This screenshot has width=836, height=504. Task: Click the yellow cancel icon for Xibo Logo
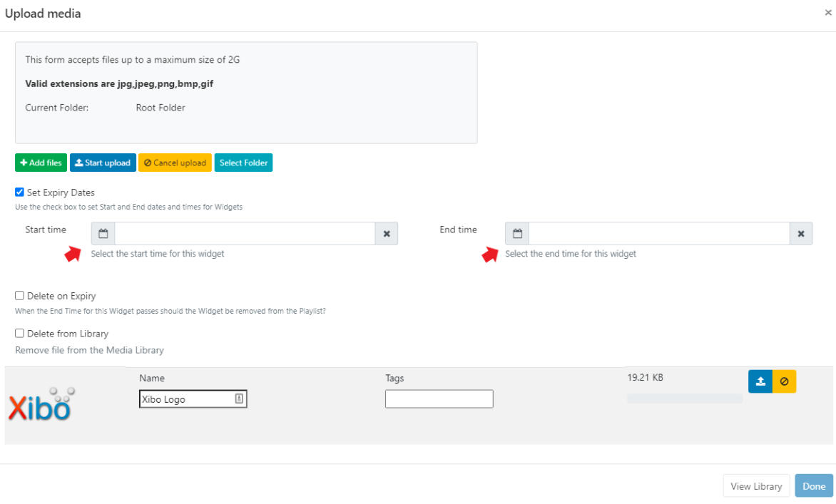784,381
